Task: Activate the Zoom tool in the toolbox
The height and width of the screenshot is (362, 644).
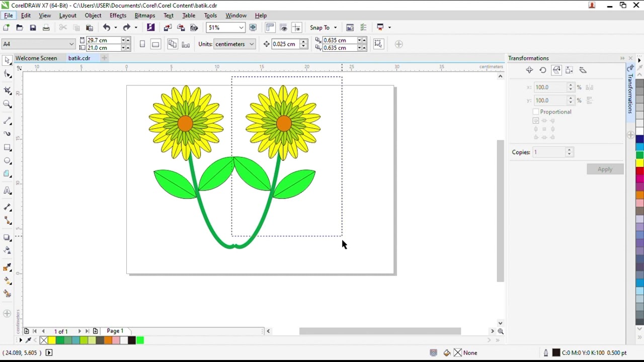Action: point(7,104)
